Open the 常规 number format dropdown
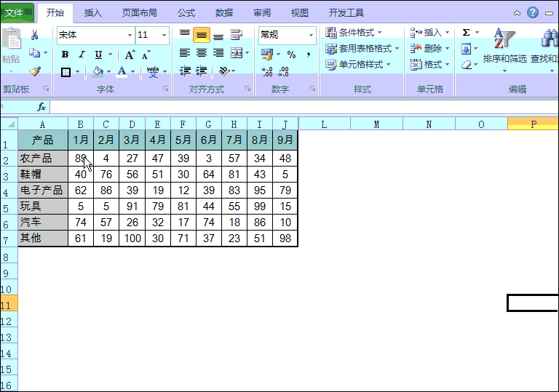The width and height of the screenshot is (559, 392). (312, 35)
